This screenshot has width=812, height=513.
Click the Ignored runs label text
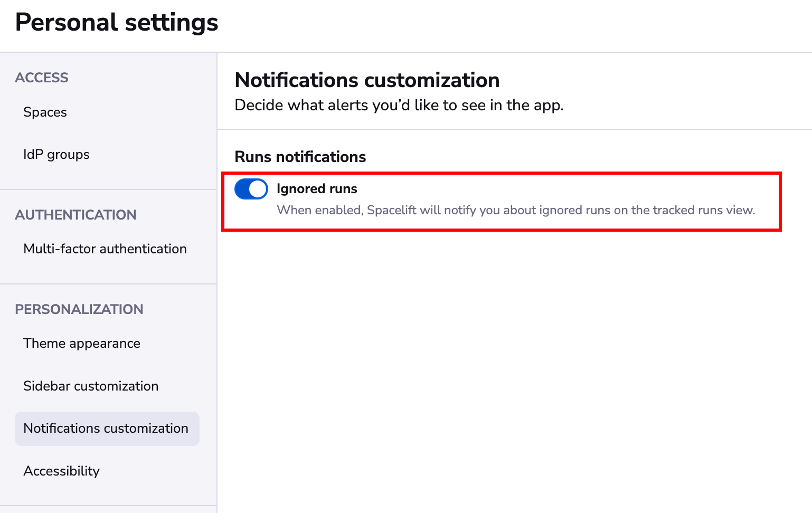coord(316,188)
